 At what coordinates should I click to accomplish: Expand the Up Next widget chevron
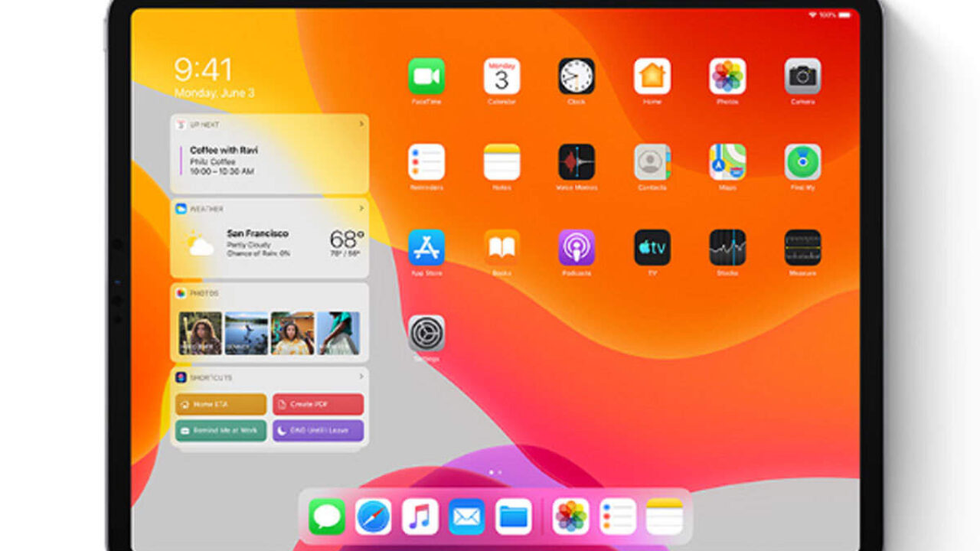point(361,124)
